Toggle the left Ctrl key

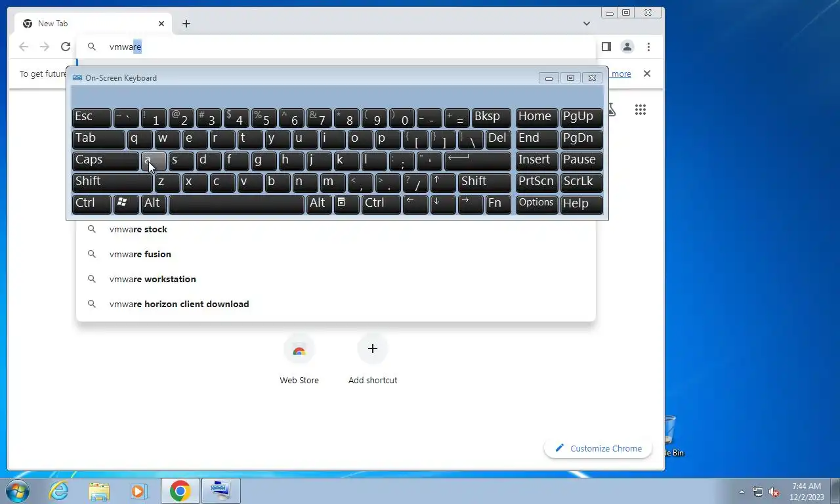click(91, 204)
